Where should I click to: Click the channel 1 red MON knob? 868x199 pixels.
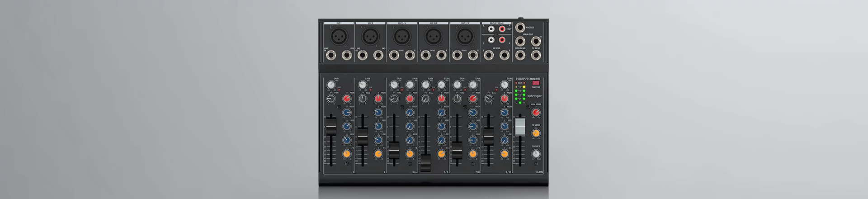[x=347, y=99]
